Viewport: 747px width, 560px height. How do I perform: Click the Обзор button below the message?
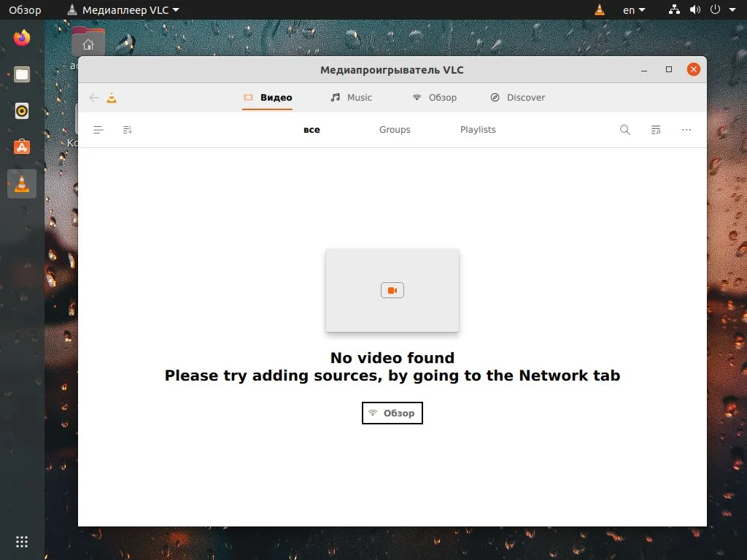point(392,413)
